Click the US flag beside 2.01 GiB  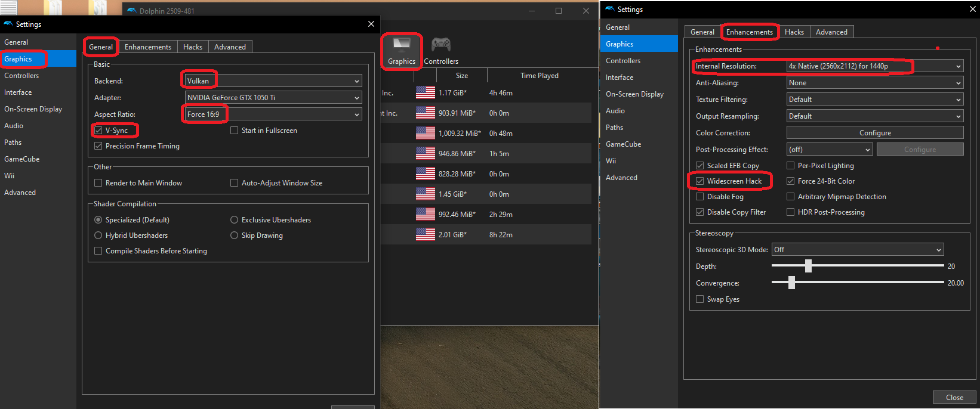click(426, 235)
